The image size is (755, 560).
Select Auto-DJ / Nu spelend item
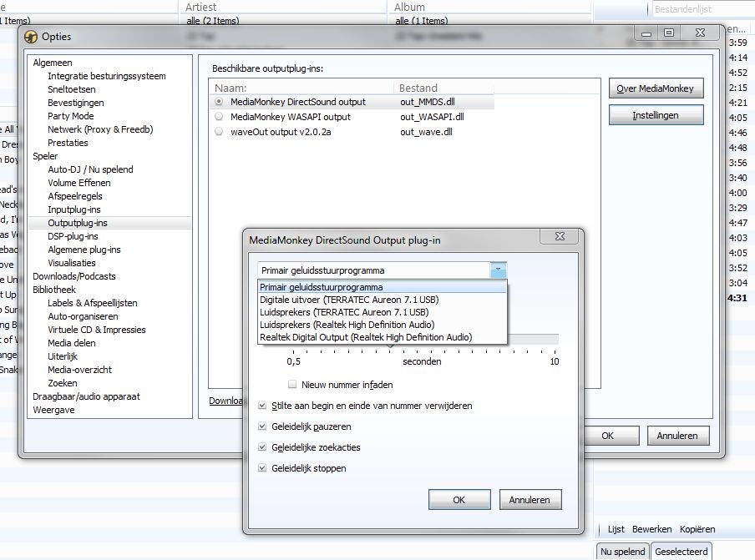[x=90, y=169]
